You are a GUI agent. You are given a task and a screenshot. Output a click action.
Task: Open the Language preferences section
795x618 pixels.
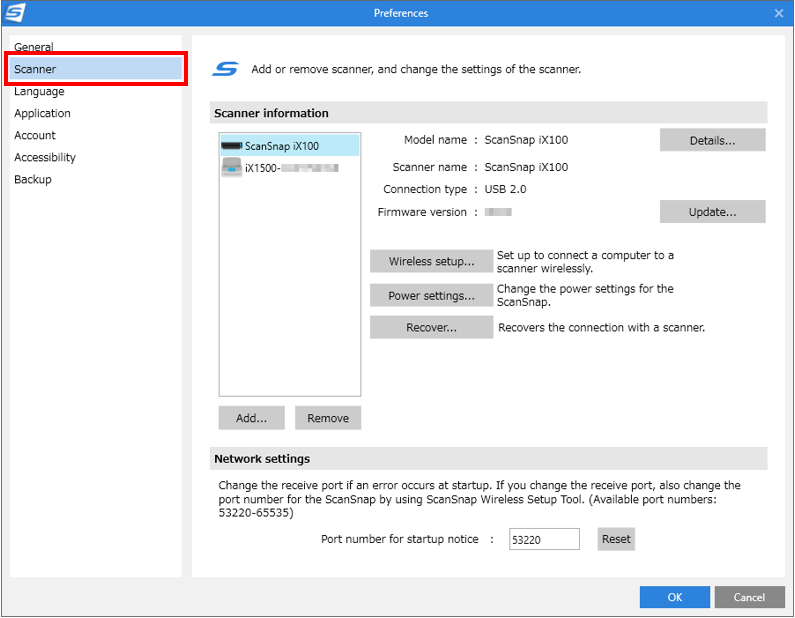[x=39, y=91]
